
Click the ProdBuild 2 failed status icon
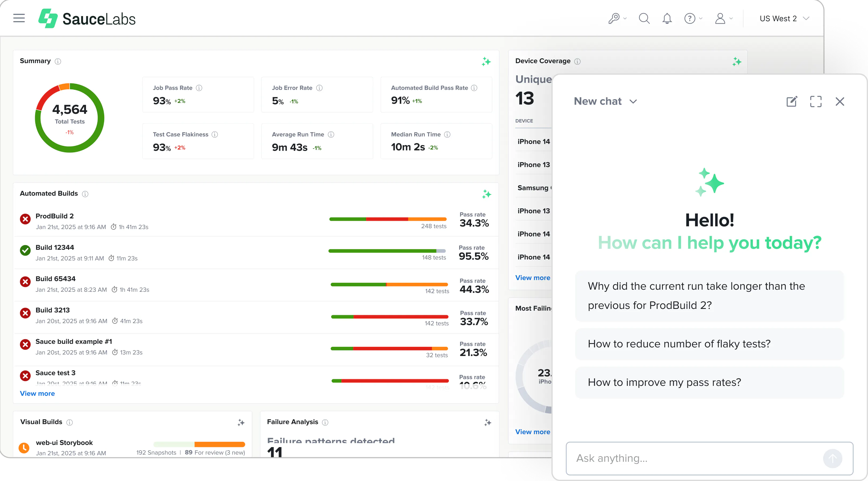pyautogui.click(x=25, y=219)
